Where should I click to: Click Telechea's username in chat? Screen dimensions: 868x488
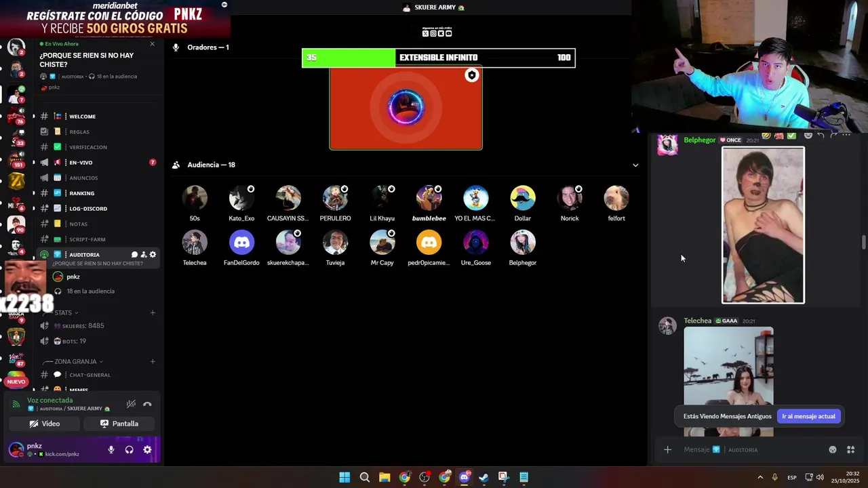[697, 321]
